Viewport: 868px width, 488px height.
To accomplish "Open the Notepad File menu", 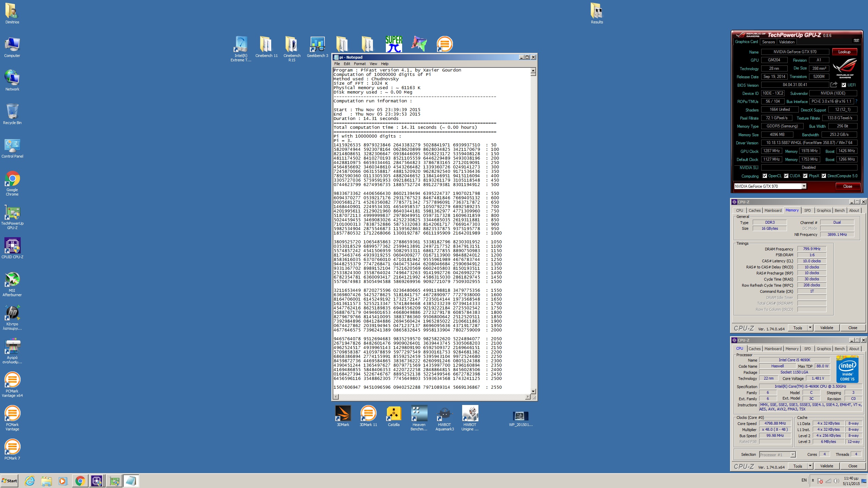I will (x=337, y=64).
